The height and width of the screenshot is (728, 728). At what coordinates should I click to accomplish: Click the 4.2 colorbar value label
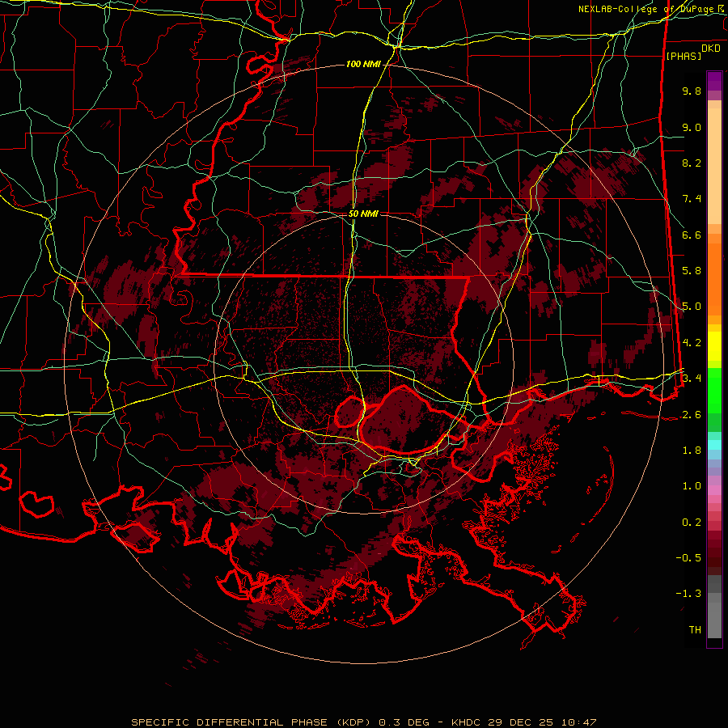692,343
